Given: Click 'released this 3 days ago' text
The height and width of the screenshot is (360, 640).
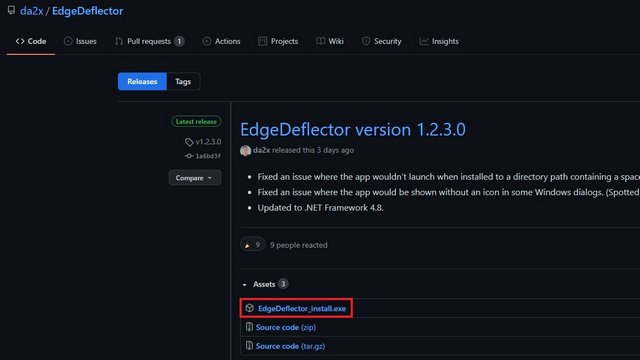Looking at the screenshot, I should click(x=313, y=150).
